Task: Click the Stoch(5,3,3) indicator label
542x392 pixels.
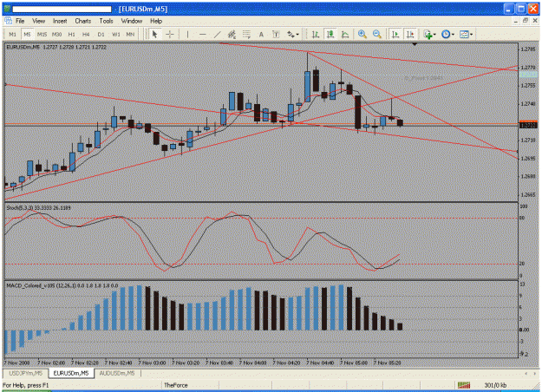Action: (x=38, y=208)
